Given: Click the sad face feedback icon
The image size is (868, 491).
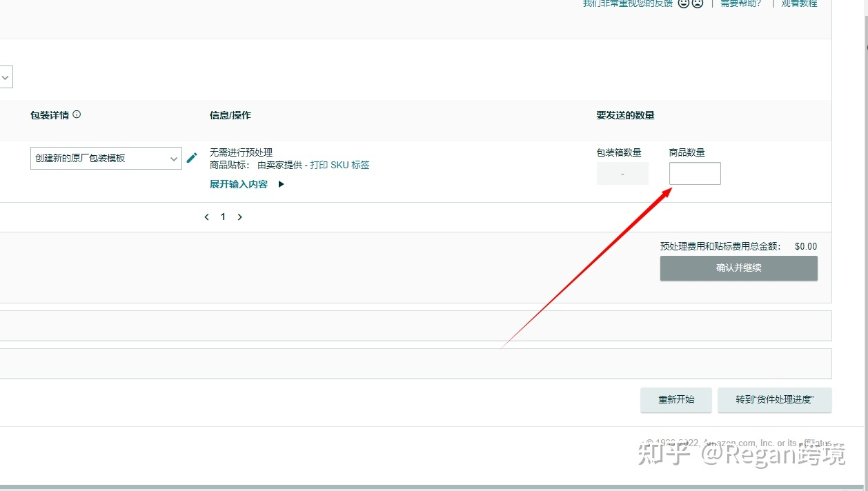Looking at the screenshot, I should pyautogui.click(x=698, y=3).
